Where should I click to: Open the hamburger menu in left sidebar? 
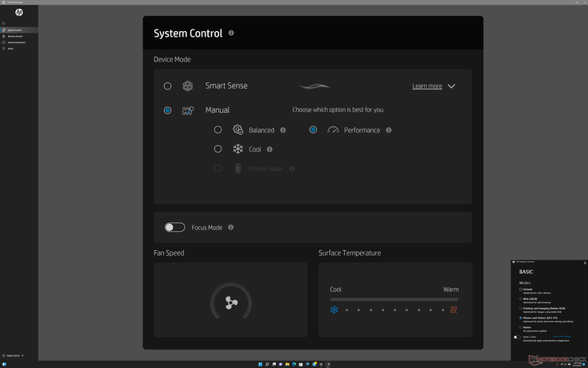4,23
